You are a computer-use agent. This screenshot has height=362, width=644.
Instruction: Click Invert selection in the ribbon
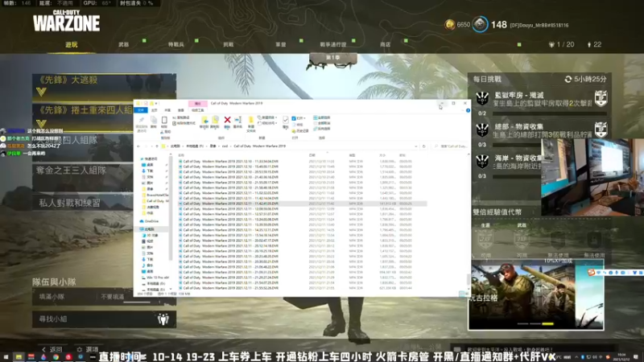tap(321, 129)
